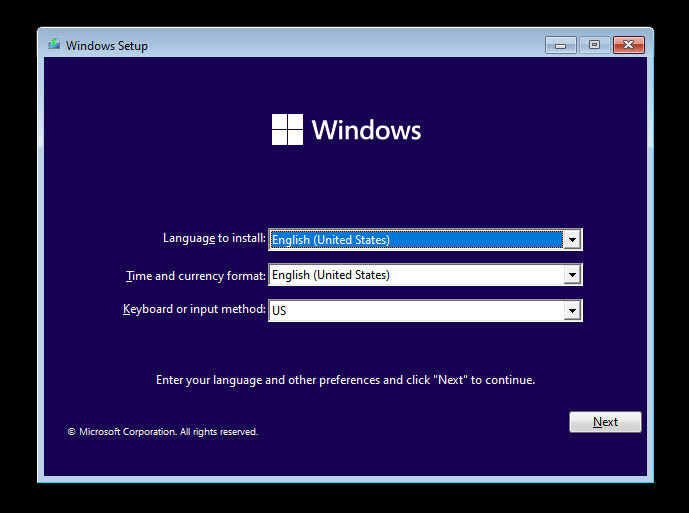Close the Windows Setup window
This screenshot has width=689, height=513.
click(x=628, y=45)
